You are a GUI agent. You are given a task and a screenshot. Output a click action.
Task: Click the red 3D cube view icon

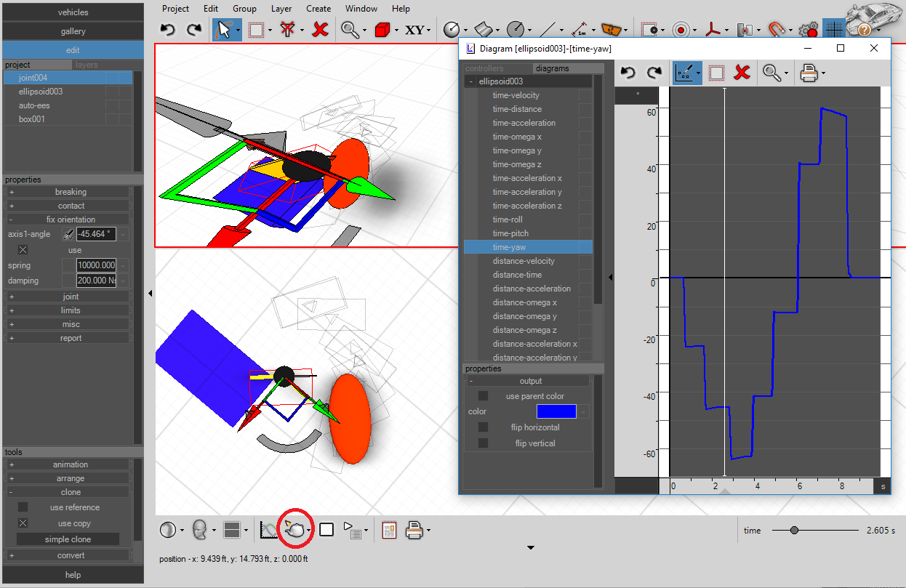click(382, 30)
